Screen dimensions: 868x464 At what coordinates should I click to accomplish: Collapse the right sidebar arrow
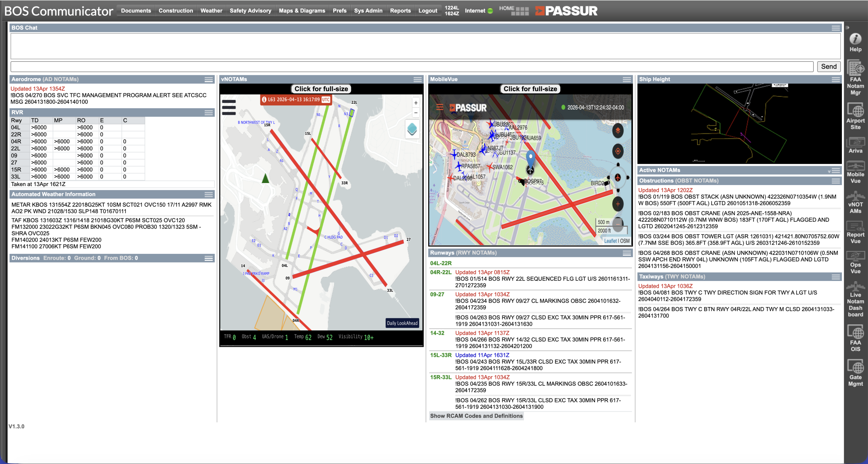point(848,28)
